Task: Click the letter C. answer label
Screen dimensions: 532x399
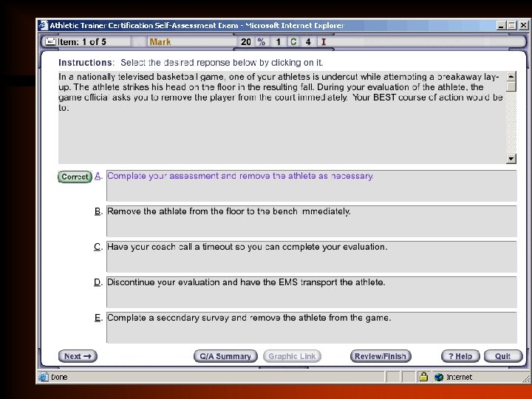Action: 98,247
